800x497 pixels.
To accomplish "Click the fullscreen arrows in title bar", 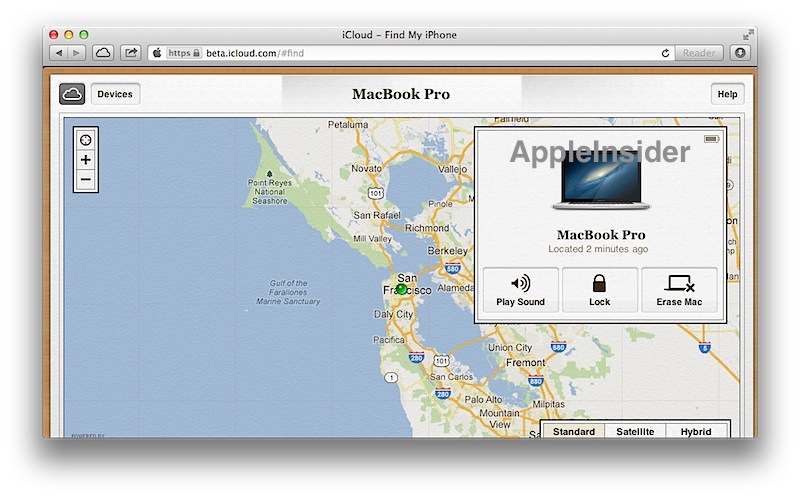I will (747, 35).
